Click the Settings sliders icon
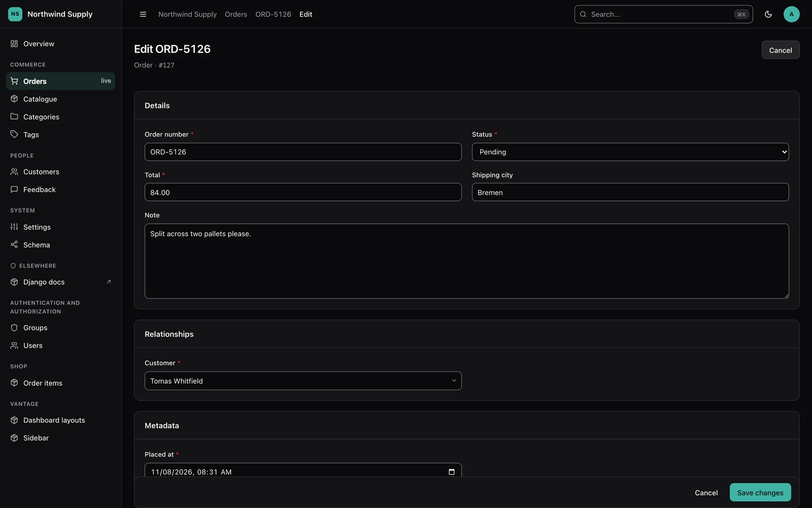 point(14,227)
